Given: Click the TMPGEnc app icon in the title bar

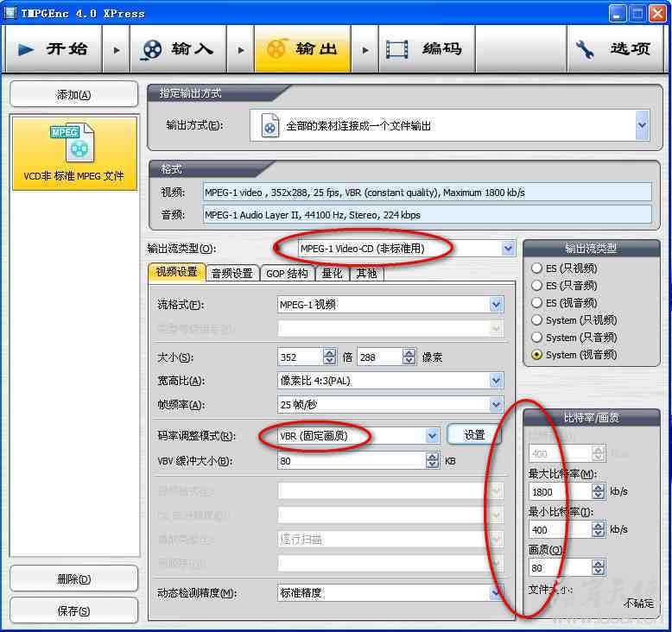Looking at the screenshot, I should point(10,13).
